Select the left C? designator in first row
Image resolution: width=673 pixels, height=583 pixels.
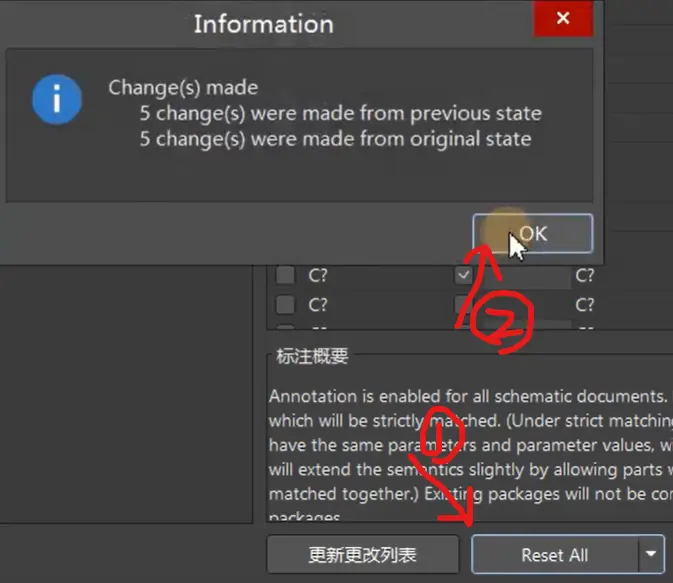[318, 276]
